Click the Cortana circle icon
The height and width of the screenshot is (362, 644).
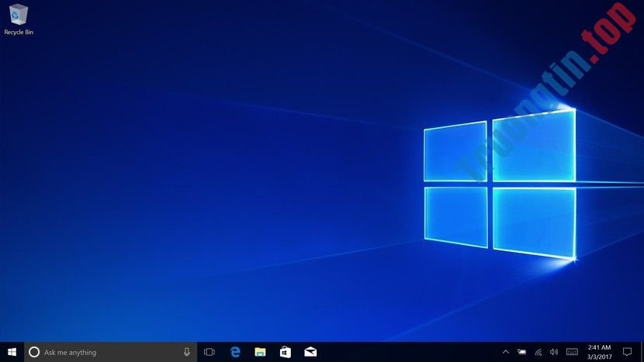click(34, 352)
